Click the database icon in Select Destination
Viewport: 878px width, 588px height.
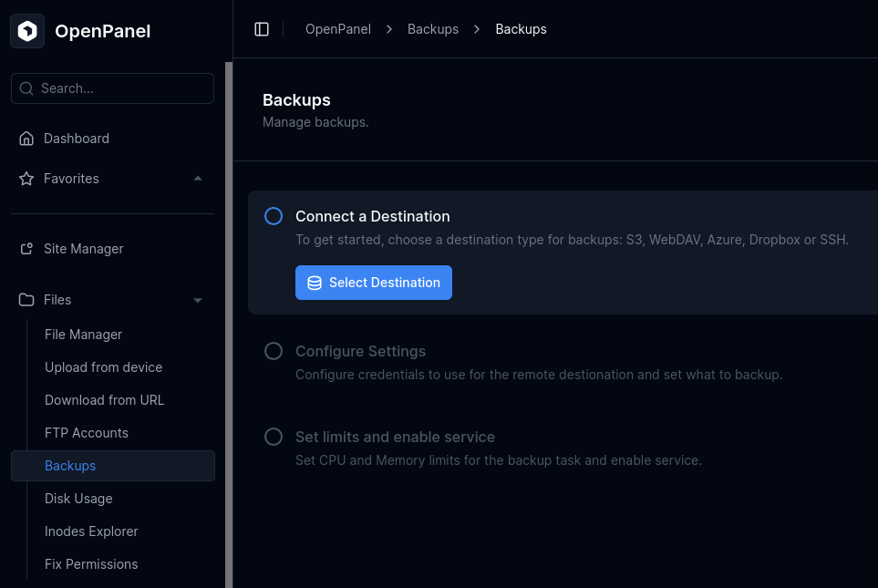click(x=315, y=283)
